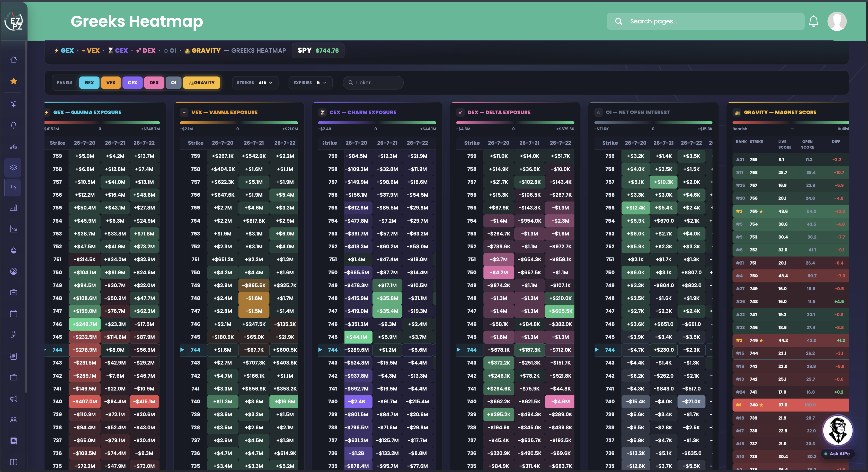Open the megaphone announcements sidebar icon
Viewport: 868px width, 472px height.
coord(13,399)
